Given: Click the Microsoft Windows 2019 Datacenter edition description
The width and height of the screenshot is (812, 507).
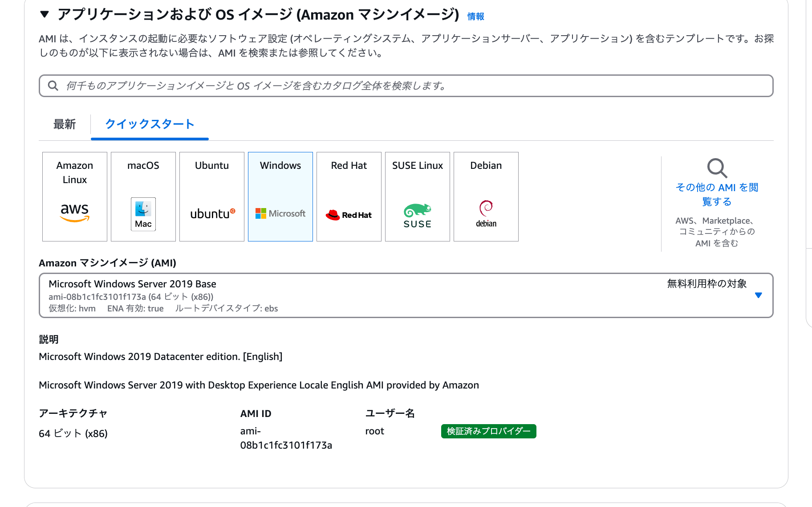Looking at the screenshot, I should coord(161,356).
